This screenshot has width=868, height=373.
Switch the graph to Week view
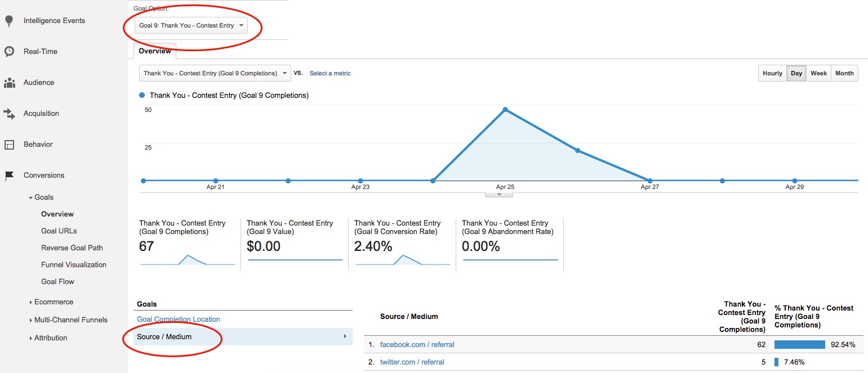pos(818,73)
